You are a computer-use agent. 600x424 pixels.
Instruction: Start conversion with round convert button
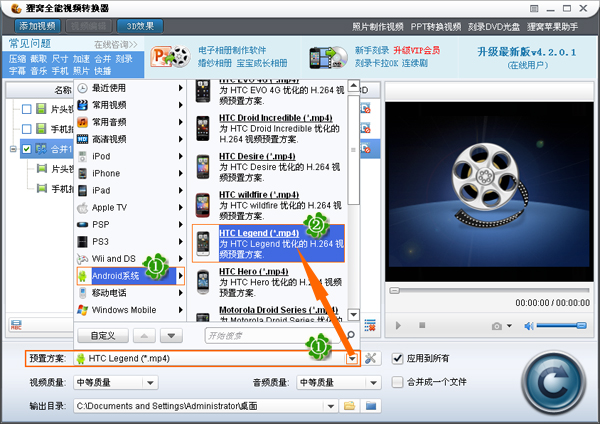tap(554, 383)
